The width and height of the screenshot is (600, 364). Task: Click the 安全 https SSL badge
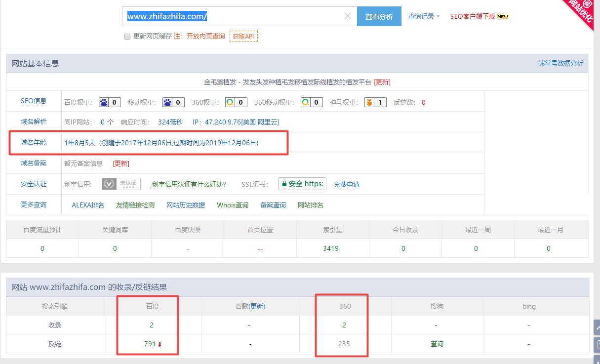pos(302,184)
